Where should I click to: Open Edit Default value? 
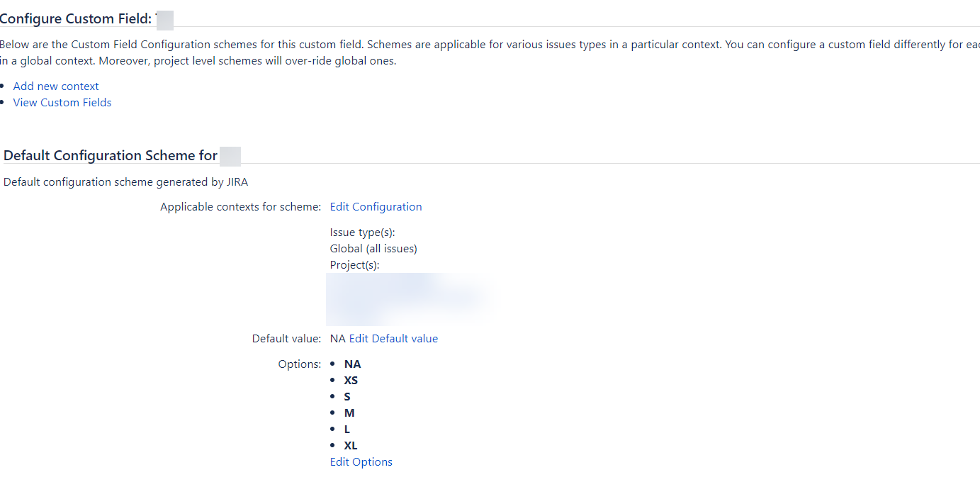pos(393,338)
